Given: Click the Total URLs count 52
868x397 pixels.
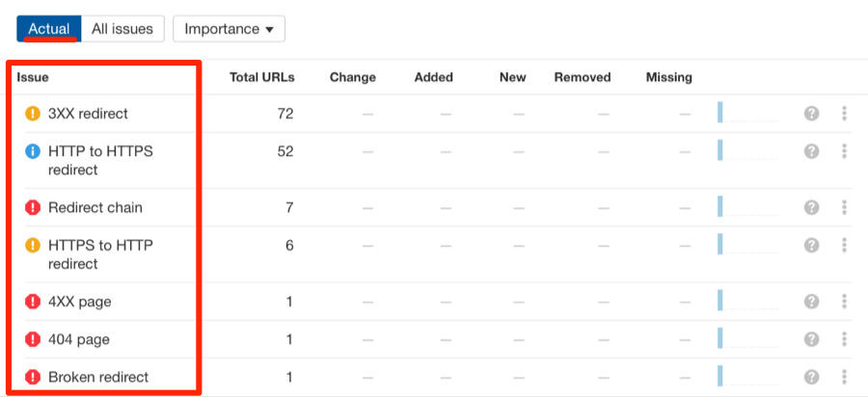Looking at the screenshot, I should [x=285, y=151].
